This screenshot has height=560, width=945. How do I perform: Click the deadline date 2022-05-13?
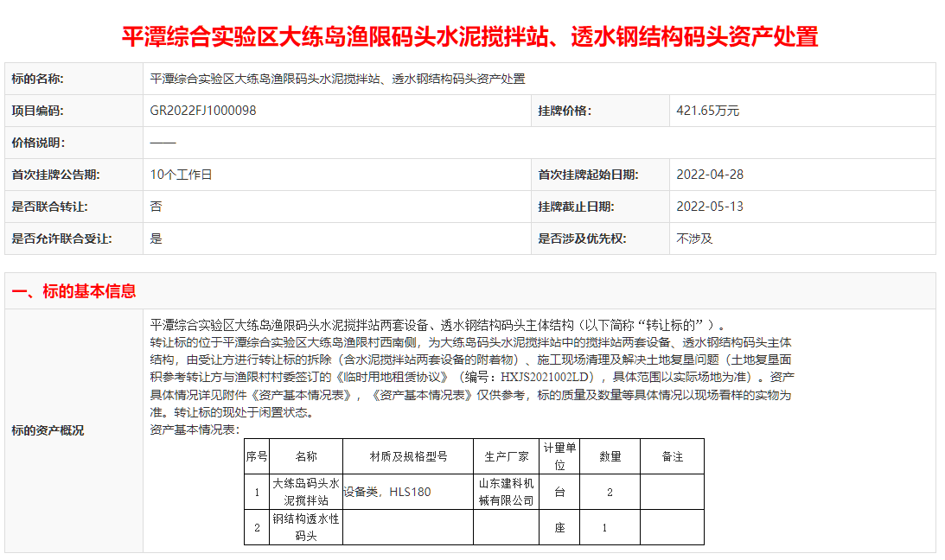coord(709,207)
